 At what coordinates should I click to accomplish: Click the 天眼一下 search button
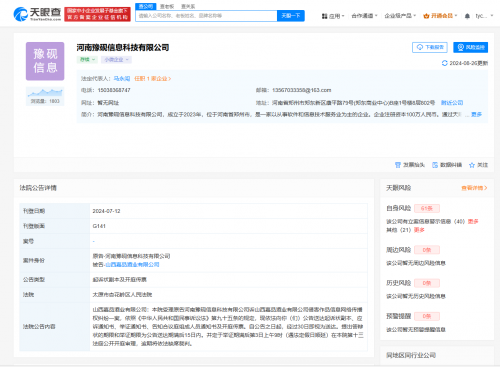pos(291,16)
